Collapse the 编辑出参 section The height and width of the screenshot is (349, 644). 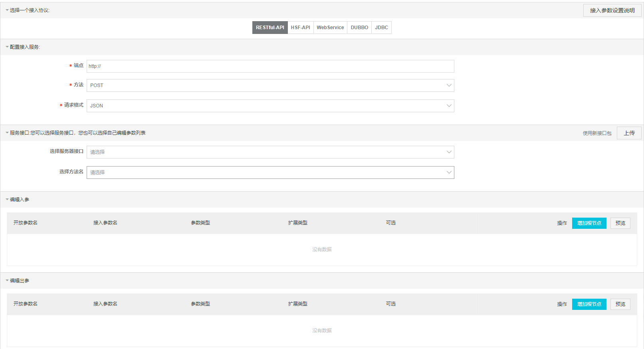[x=7, y=281]
